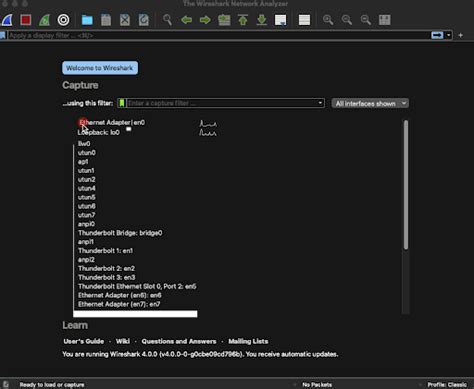The height and width of the screenshot is (389, 474).
Task: Select utun6 interface row
Action: [x=87, y=206]
